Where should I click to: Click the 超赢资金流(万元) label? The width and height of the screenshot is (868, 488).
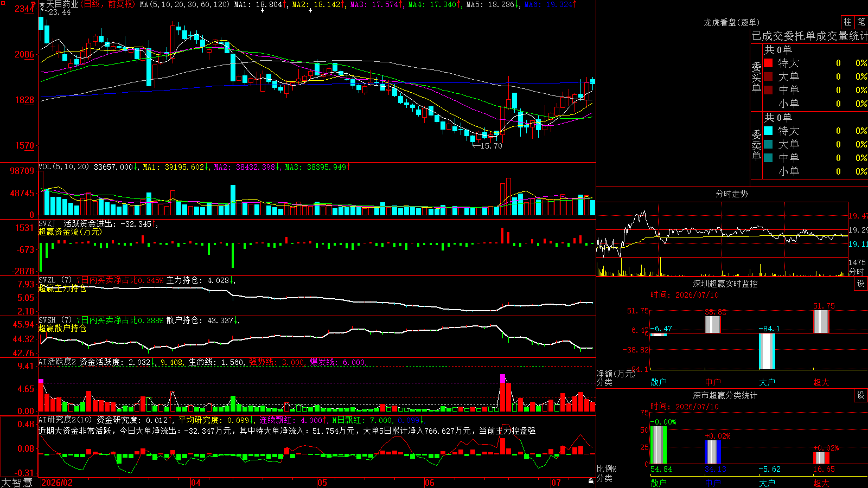(x=70, y=232)
